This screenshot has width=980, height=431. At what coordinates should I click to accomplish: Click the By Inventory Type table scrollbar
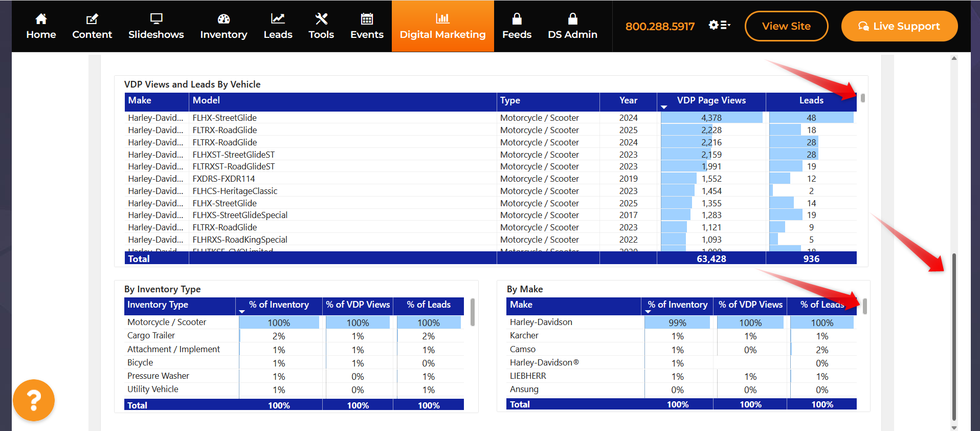472,312
